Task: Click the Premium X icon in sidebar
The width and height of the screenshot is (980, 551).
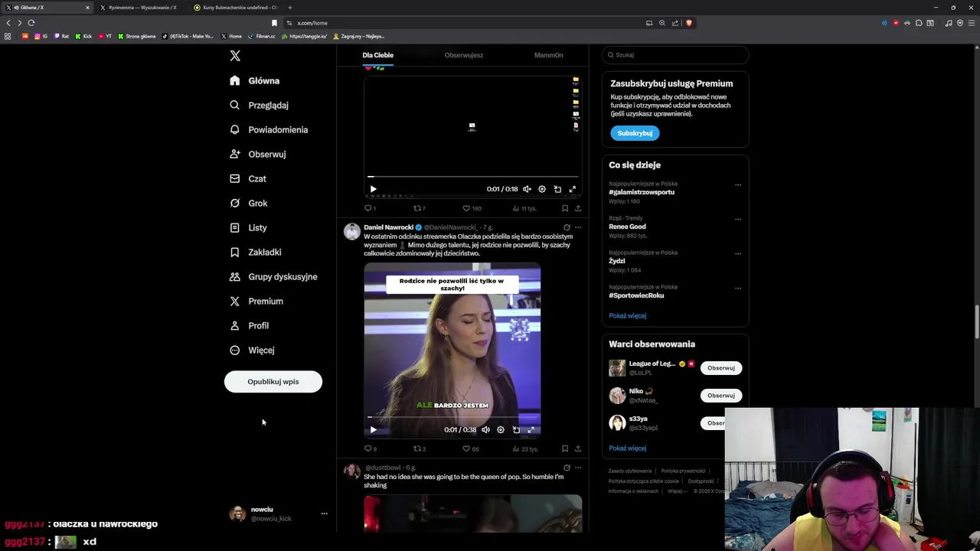Action: [x=235, y=301]
